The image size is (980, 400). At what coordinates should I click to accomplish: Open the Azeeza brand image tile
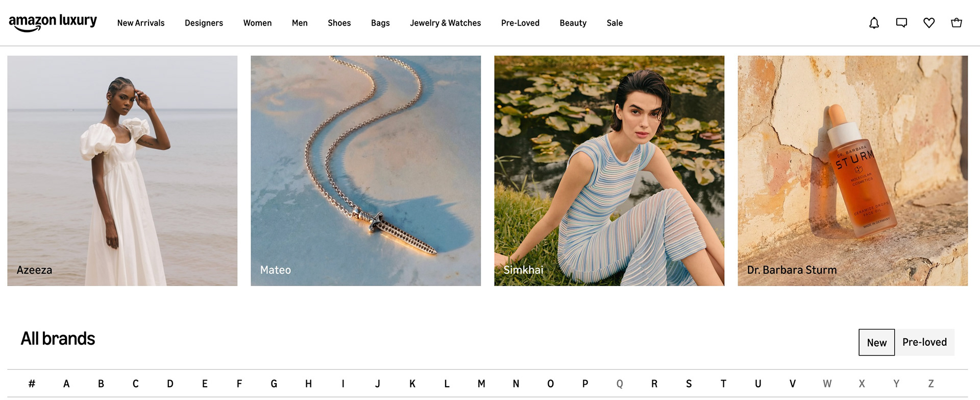[x=122, y=171]
